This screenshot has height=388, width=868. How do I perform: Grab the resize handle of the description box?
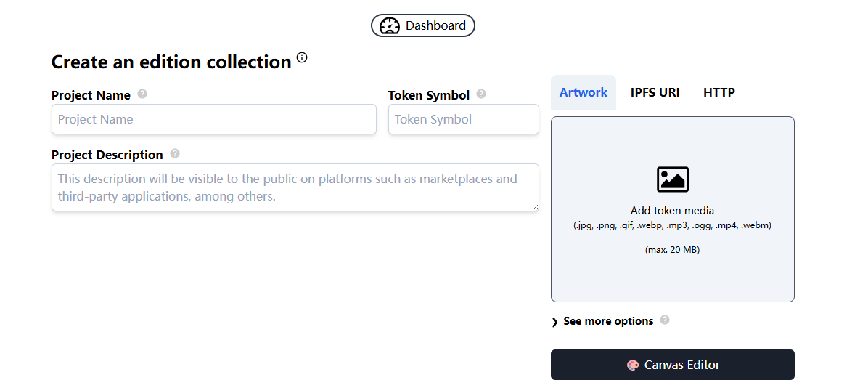(535, 207)
